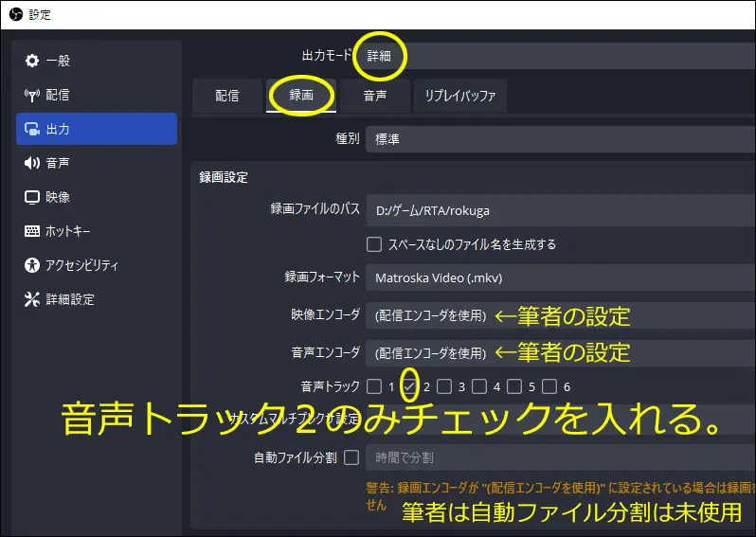Enable the no-spaces filename checkbox
Viewport: 756px width, 537px height.
tap(374, 243)
